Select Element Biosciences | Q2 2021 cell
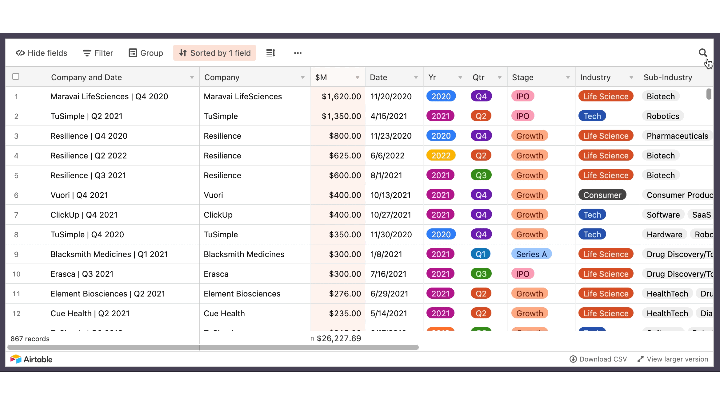 (107, 294)
